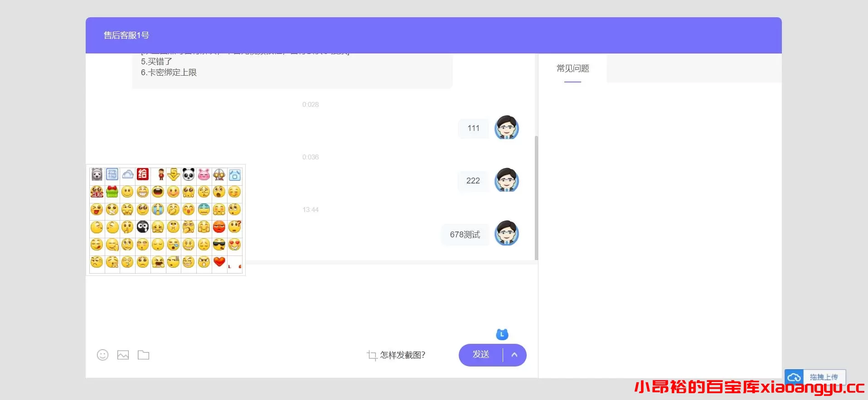The width and height of the screenshot is (868, 400).
Task: Open the 怎样发截图? help link
Action: click(x=402, y=355)
